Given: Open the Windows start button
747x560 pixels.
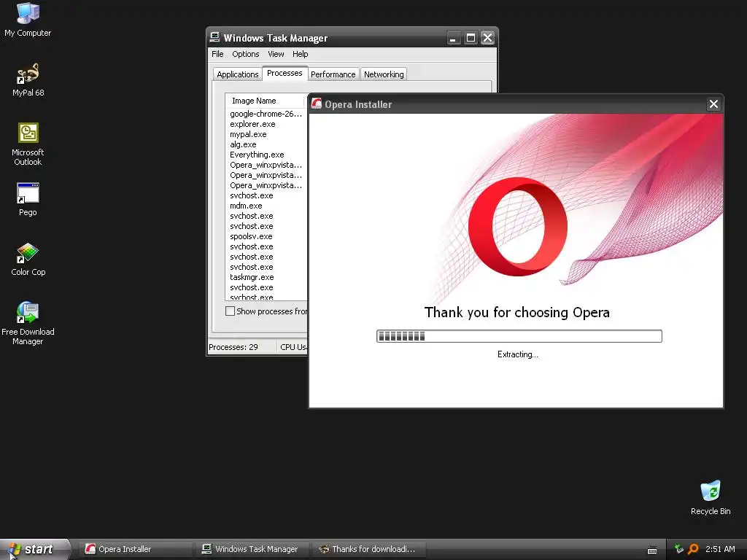Looking at the screenshot, I should tap(34, 549).
